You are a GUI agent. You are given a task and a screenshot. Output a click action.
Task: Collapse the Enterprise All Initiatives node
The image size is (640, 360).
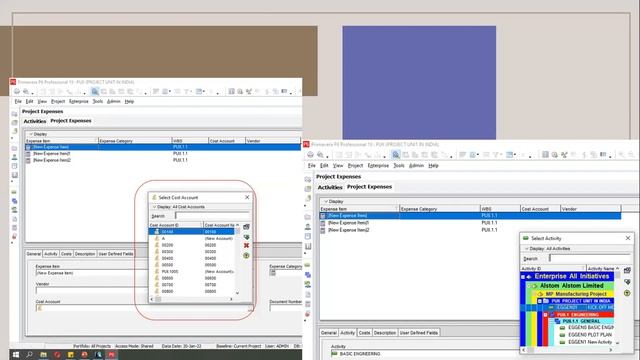pos(523,277)
